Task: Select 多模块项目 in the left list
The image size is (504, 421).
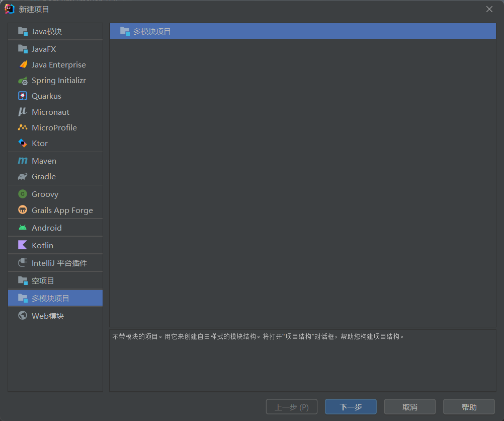Action: 55,298
